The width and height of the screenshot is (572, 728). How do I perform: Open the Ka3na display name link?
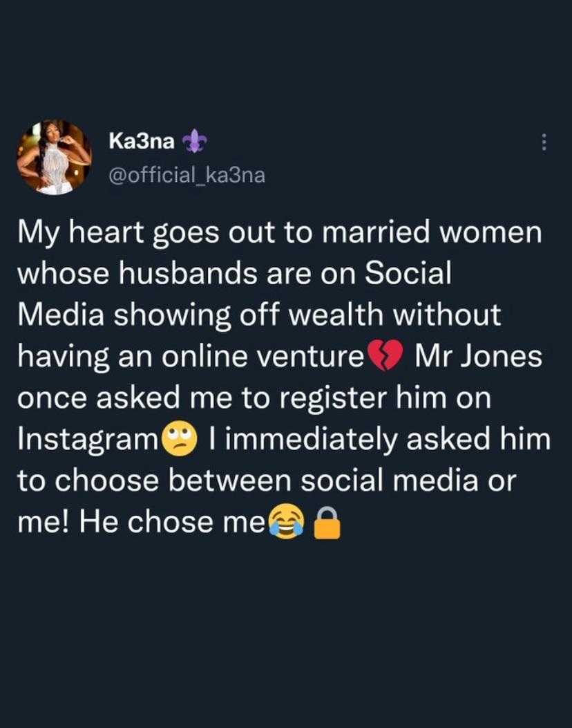141,142
